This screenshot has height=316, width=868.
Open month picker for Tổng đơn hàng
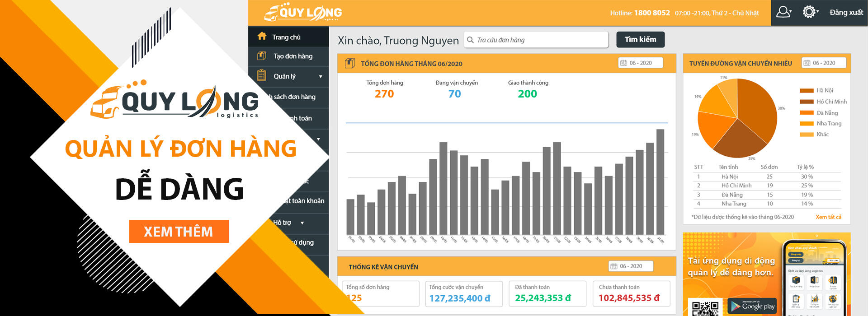640,63
